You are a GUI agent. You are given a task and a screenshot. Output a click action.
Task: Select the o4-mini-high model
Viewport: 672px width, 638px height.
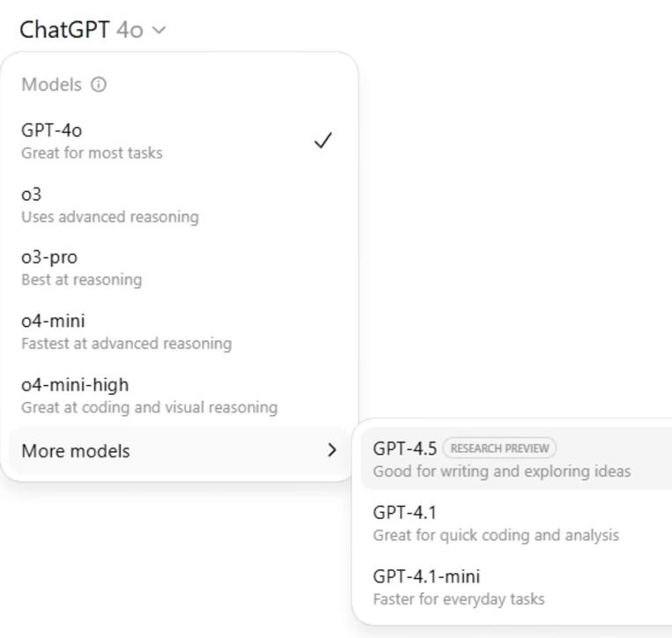click(179, 396)
